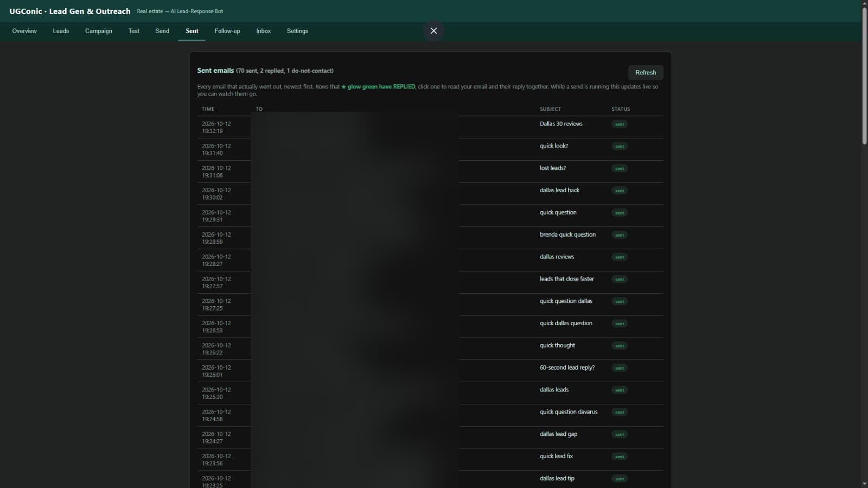
Task: Open the Follow-up tab
Action: pyautogui.click(x=227, y=31)
